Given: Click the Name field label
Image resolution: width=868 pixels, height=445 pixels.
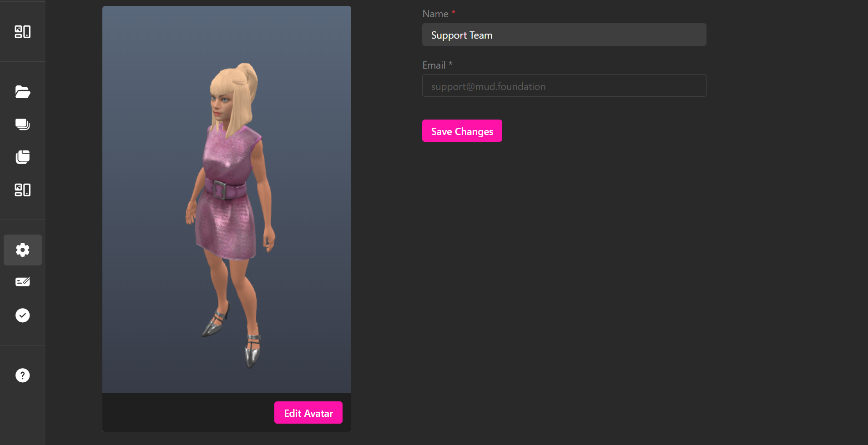Looking at the screenshot, I should coord(435,14).
